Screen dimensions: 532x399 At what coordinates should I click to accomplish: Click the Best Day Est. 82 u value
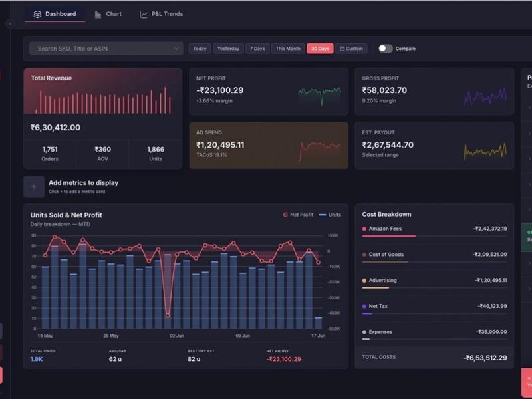[194, 359]
